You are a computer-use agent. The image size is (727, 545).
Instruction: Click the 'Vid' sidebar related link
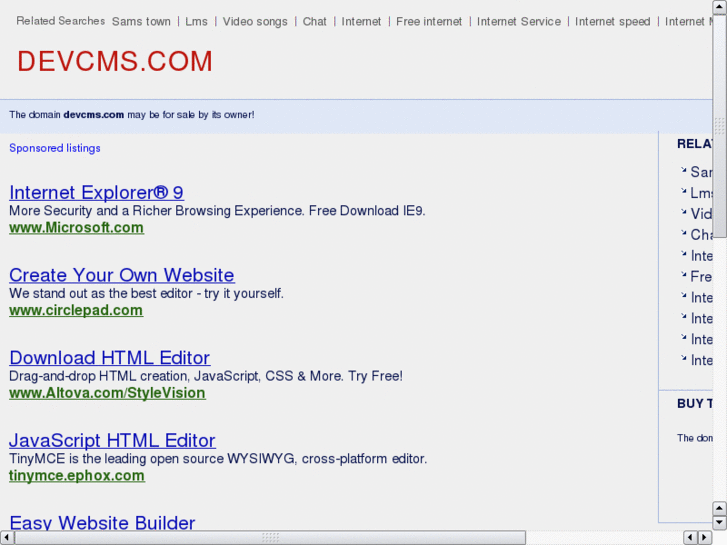coord(701,214)
